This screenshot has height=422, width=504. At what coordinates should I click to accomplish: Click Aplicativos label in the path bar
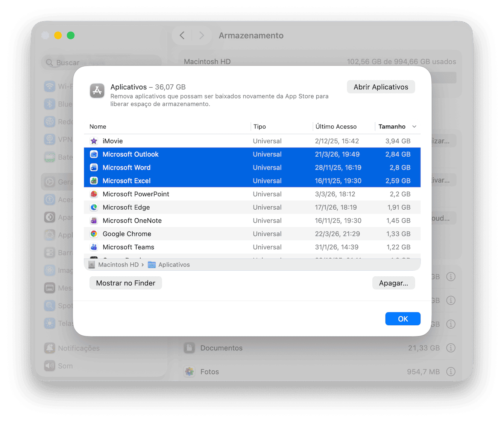174,265
